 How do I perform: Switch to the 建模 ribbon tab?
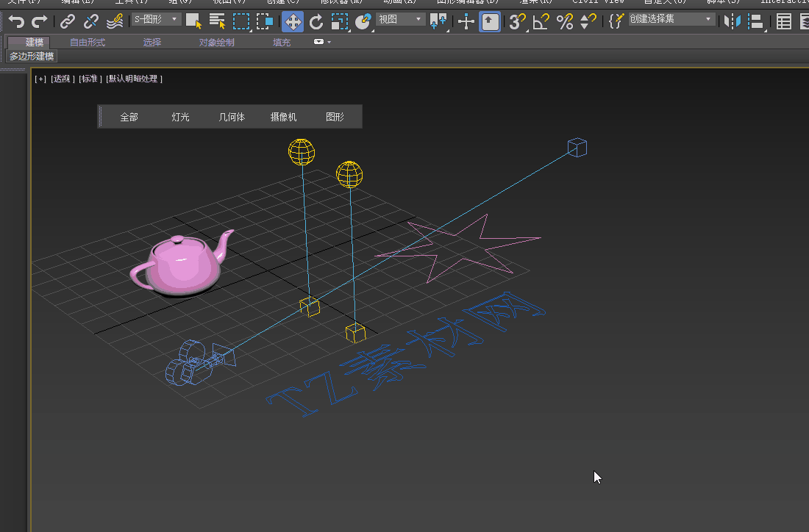tap(35, 43)
